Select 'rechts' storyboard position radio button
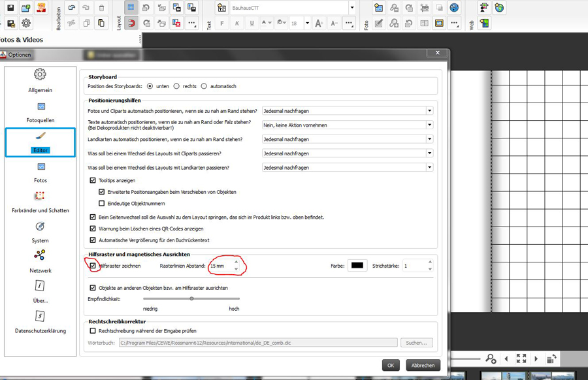Screen dimensions: 588x380 (176, 86)
